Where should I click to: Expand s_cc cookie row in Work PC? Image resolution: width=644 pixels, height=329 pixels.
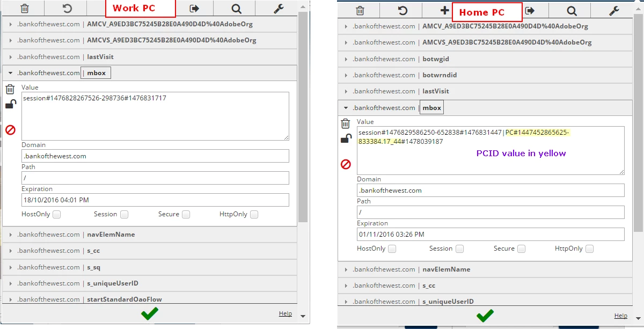tap(150, 251)
